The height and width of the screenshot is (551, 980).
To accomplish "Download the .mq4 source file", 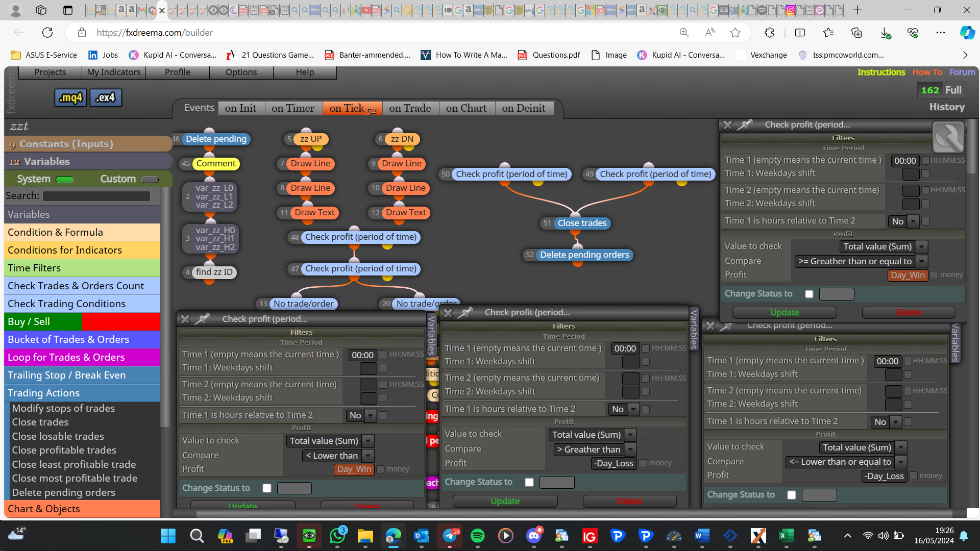I will [x=70, y=97].
